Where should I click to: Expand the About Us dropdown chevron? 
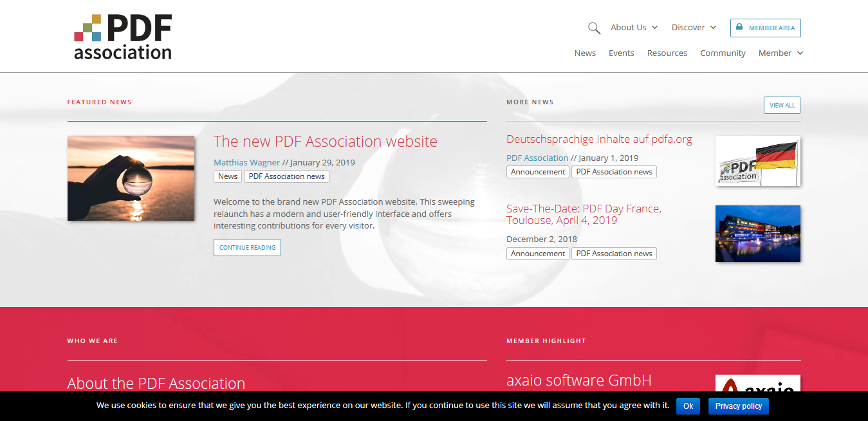[x=654, y=28]
